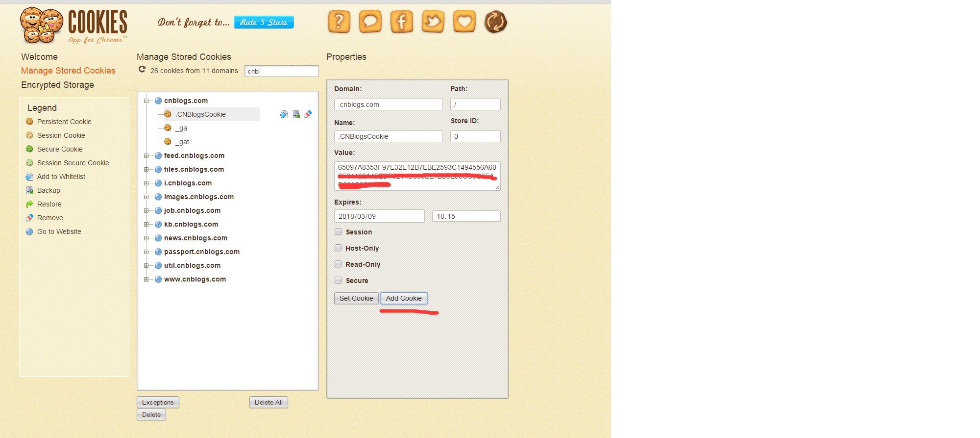Click the Add Cookie button
The height and width of the screenshot is (438, 980).
404,298
